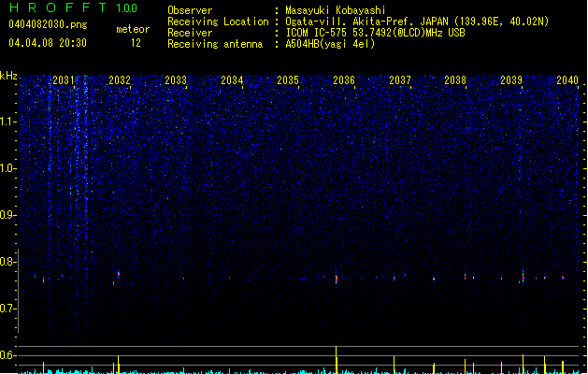Select the Ogata-vill. Akita-Pref. JAPAN location text

[417, 22]
